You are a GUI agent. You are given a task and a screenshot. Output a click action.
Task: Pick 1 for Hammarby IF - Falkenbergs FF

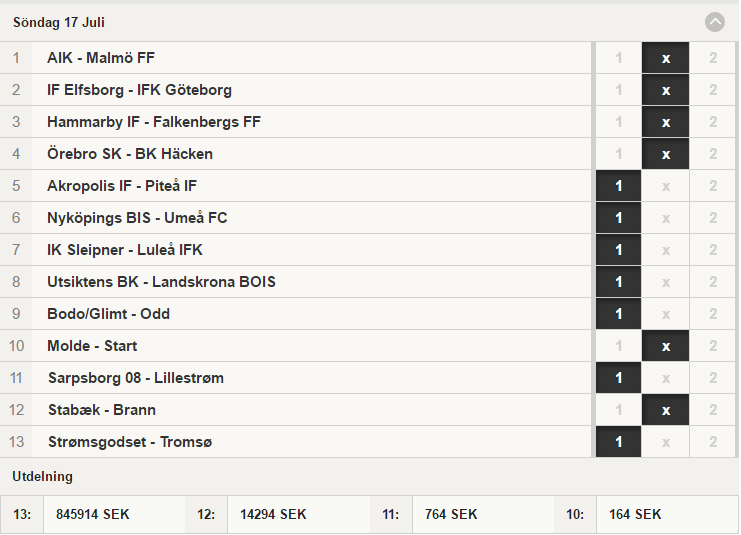[618, 122]
